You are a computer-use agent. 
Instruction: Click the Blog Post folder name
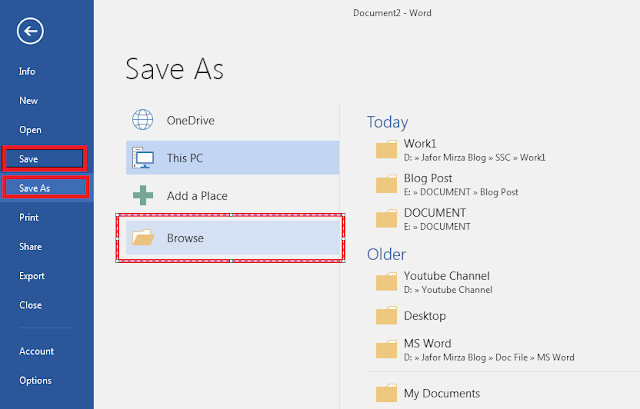428,178
